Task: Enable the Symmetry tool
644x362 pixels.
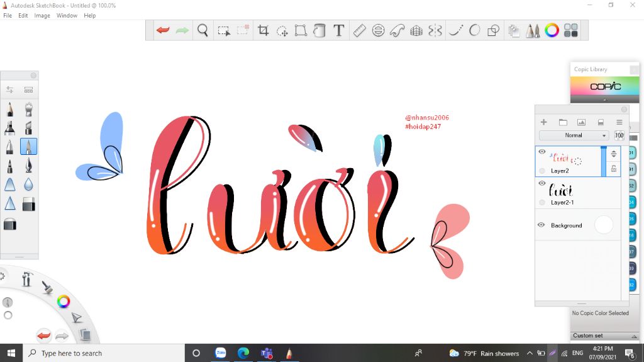Action: coord(435,30)
